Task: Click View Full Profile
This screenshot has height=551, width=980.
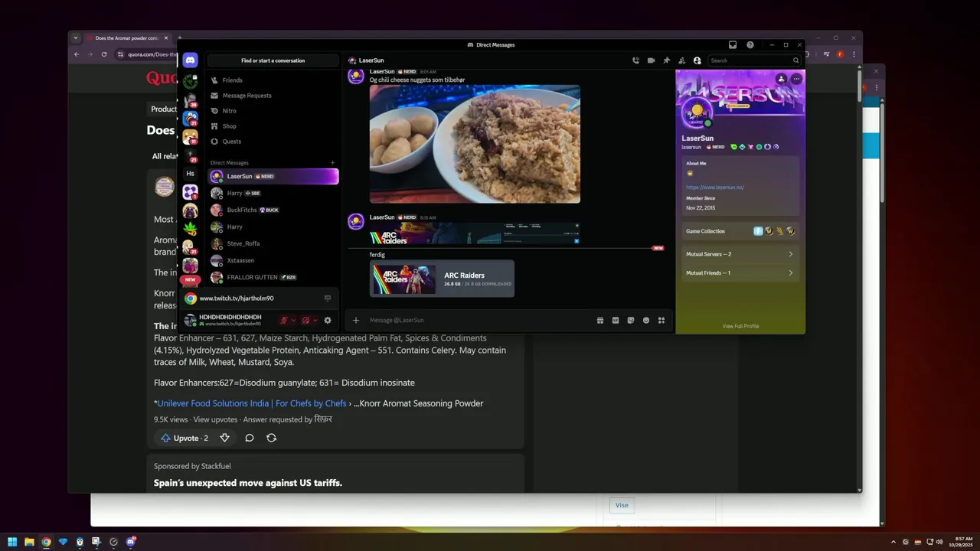Action: pos(740,326)
